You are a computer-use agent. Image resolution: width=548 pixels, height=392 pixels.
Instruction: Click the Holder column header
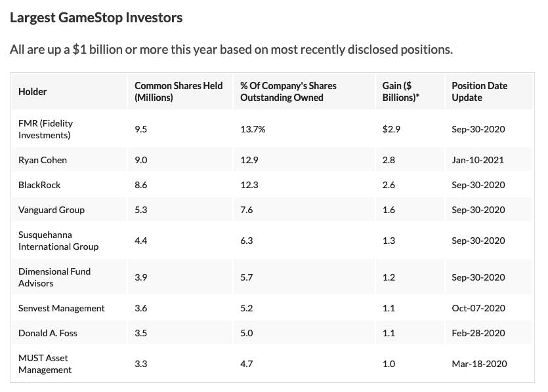click(33, 92)
